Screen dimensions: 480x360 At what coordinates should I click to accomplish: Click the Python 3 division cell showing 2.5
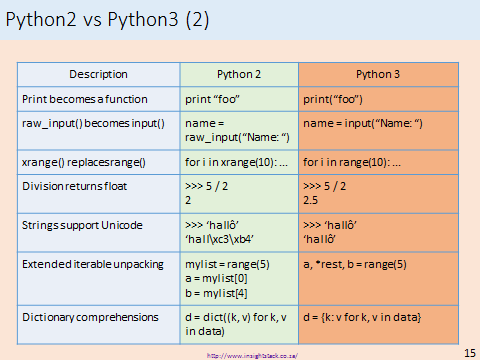(x=378, y=194)
